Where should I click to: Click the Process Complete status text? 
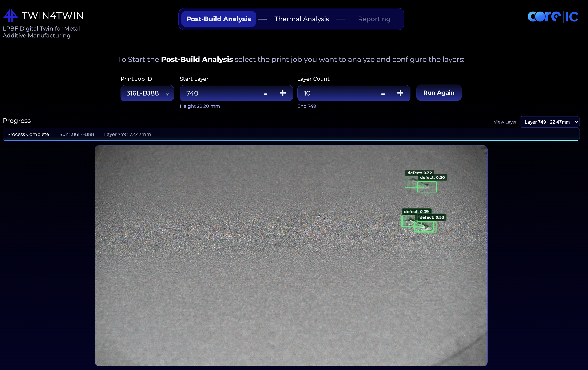pos(28,134)
